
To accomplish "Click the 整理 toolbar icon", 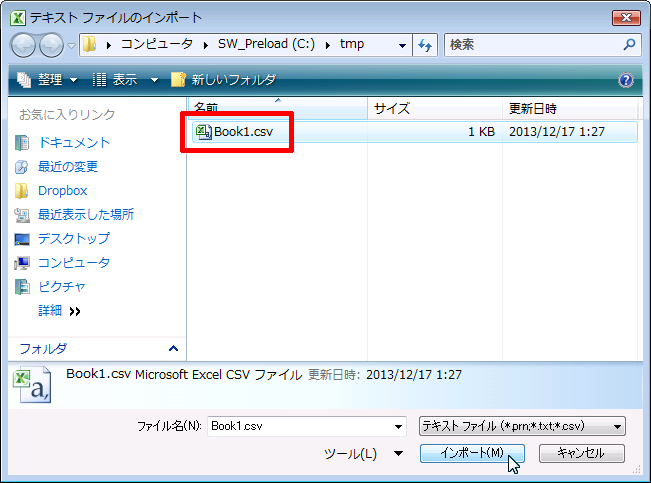I will pyautogui.click(x=24, y=79).
